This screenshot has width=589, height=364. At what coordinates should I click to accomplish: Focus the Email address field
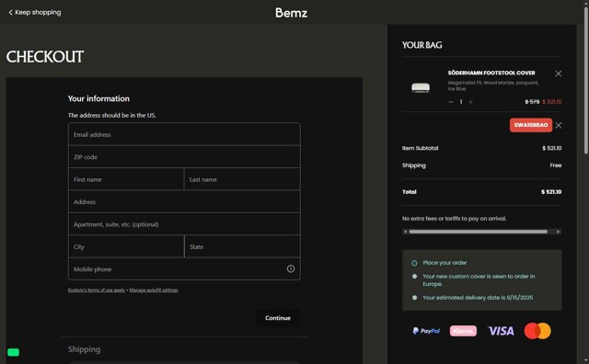184,134
